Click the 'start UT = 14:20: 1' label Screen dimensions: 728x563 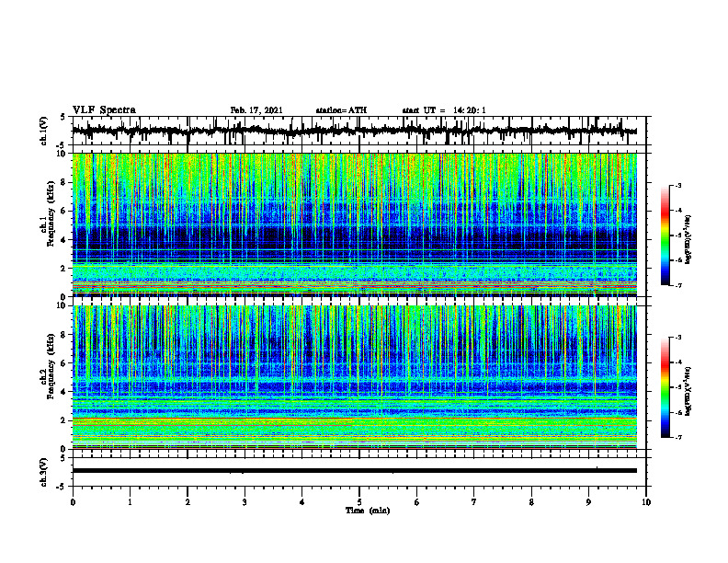pyautogui.click(x=444, y=110)
